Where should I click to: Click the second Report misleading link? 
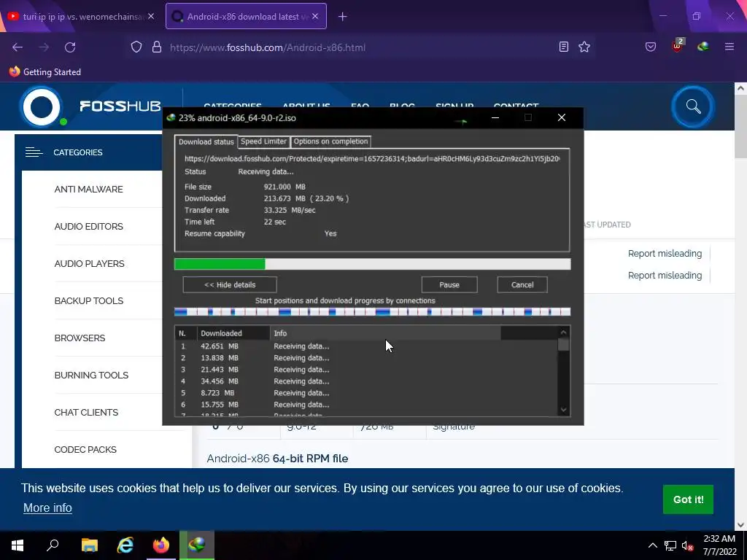click(665, 276)
